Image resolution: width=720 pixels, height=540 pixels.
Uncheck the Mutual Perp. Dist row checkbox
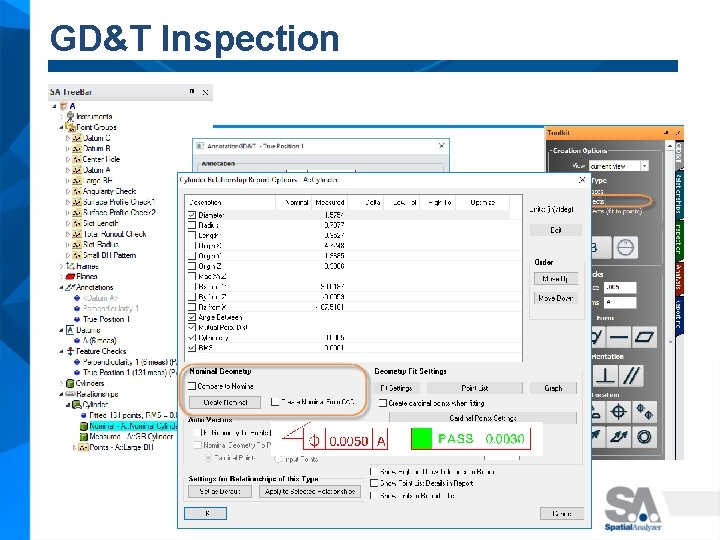[x=192, y=327]
